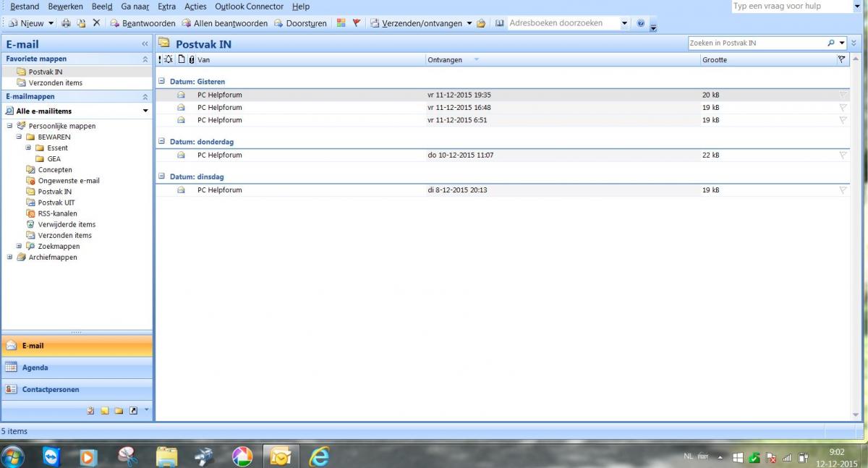Viewport: 868px width, 468px height.
Task: Open Notes via the yellow note icon
Action: (x=105, y=411)
